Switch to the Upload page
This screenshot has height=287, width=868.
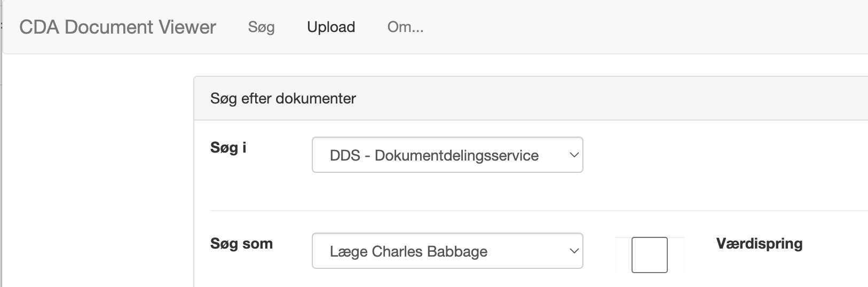331,27
